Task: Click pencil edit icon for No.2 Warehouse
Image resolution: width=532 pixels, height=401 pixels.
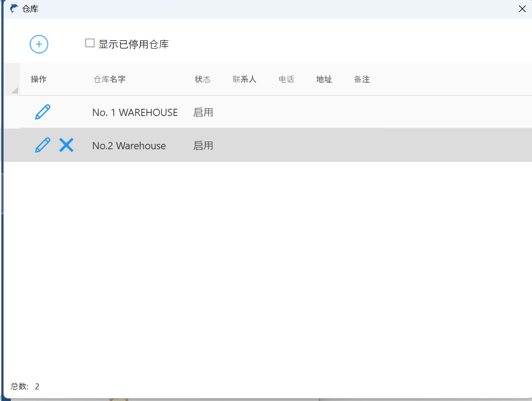Action: click(x=43, y=145)
